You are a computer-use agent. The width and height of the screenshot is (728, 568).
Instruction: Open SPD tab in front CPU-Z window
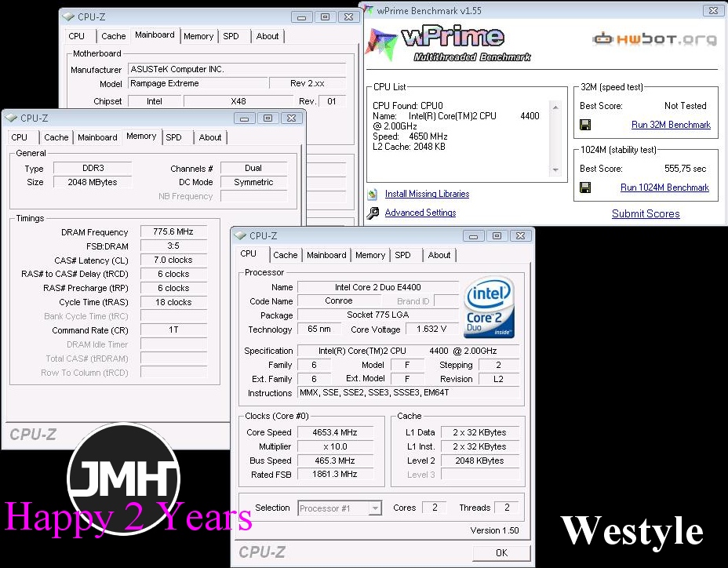pos(402,255)
